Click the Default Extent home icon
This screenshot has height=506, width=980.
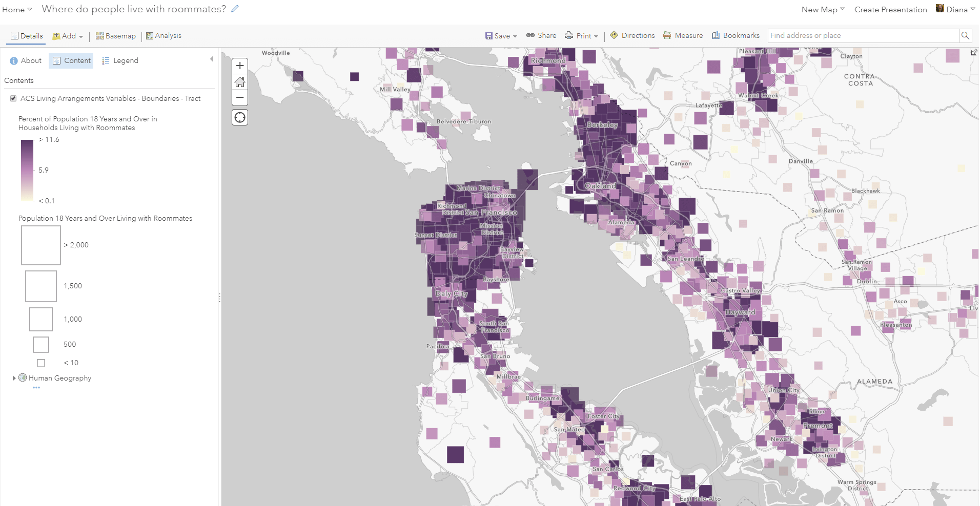(239, 81)
